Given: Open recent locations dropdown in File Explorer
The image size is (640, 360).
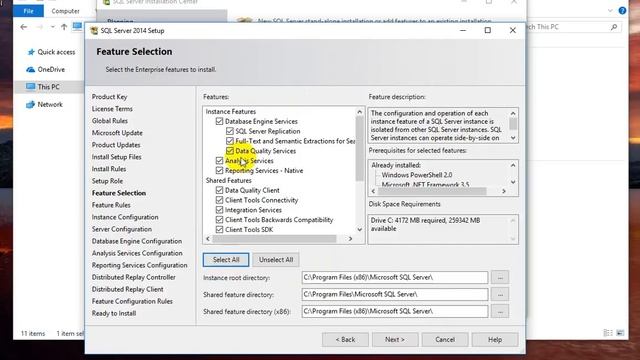Looking at the screenshot, I should tap(53, 27).
